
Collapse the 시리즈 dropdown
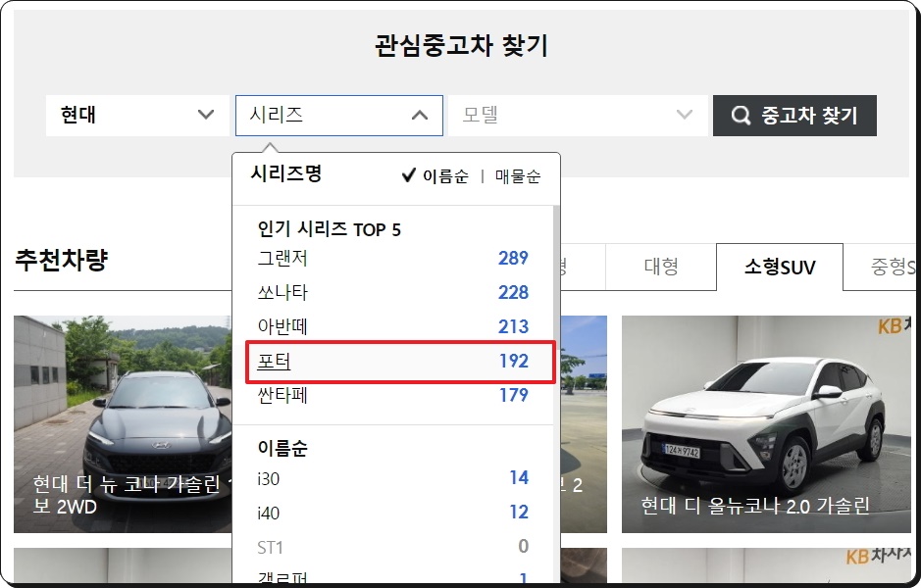click(x=339, y=116)
